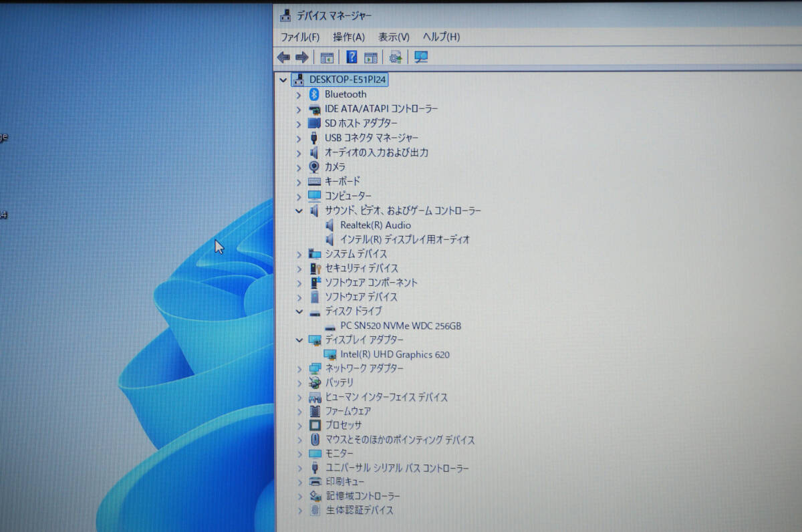Click the Bluetooth device icon
The width and height of the screenshot is (802, 532).
pyautogui.click(x=314, y=94)
